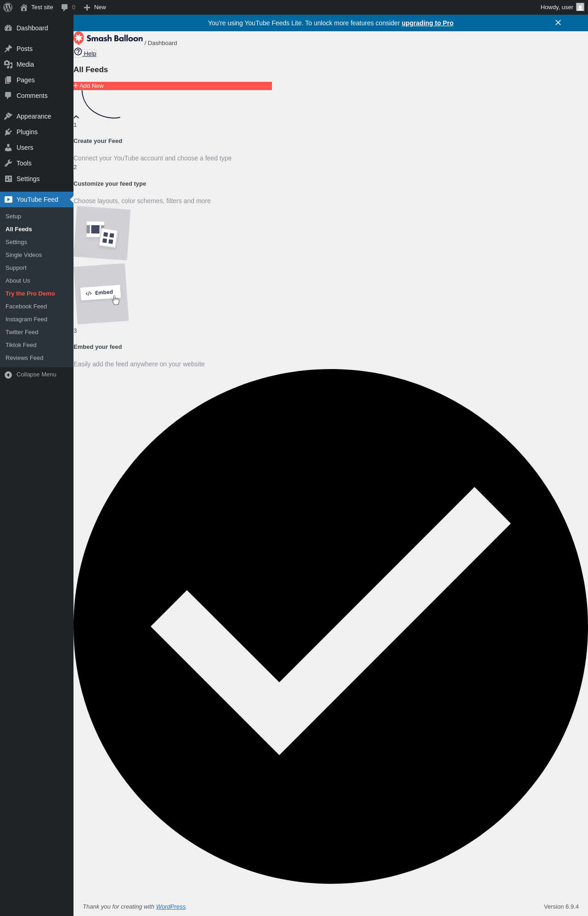Click the Version 6.9.4 footer text
The image size is (588, 916).
561,907
